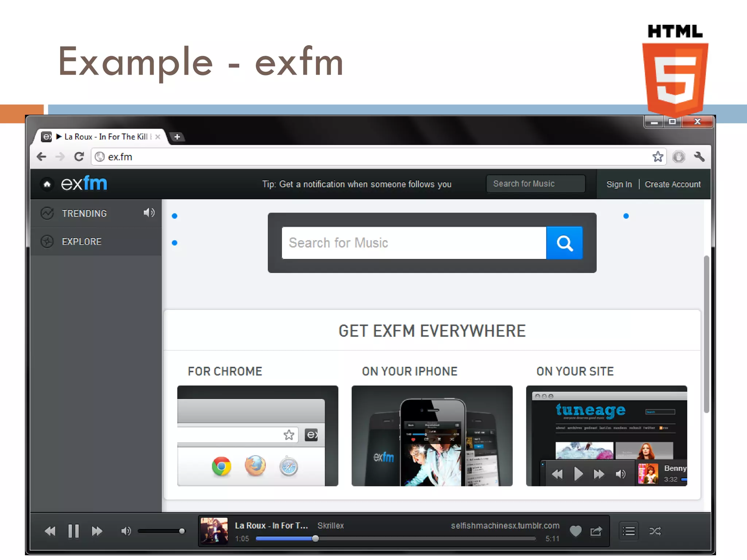Open the Trending section
747x560 pixels.
click(84, 213)
